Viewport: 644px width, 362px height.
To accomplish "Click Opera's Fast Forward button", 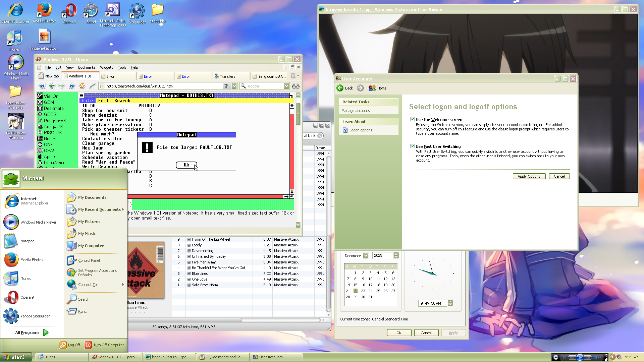I will click(x=72, y=86).
